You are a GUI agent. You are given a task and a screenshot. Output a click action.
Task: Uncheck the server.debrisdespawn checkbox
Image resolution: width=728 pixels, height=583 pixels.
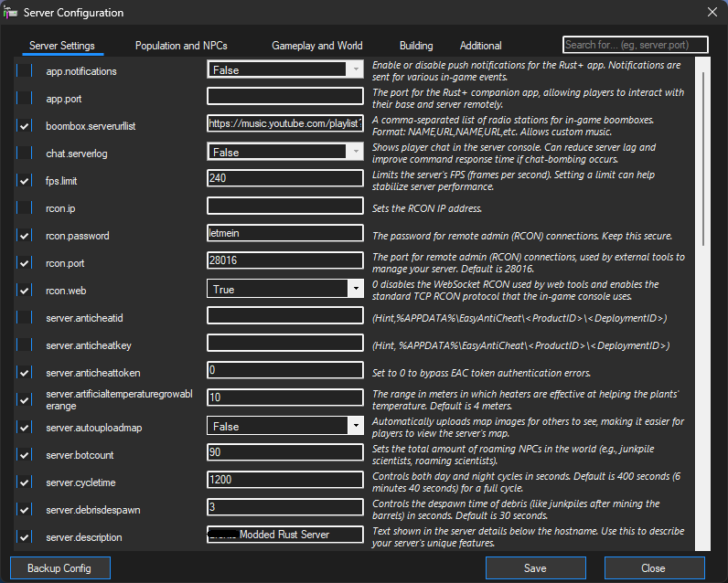24,509
